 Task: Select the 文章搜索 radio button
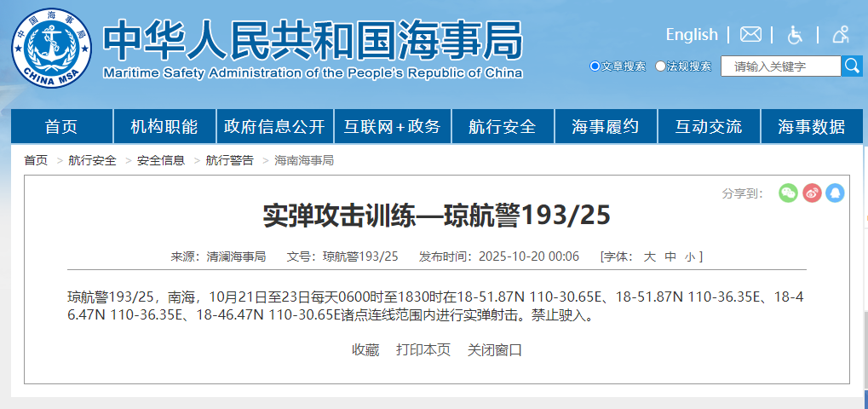(595, 66)
